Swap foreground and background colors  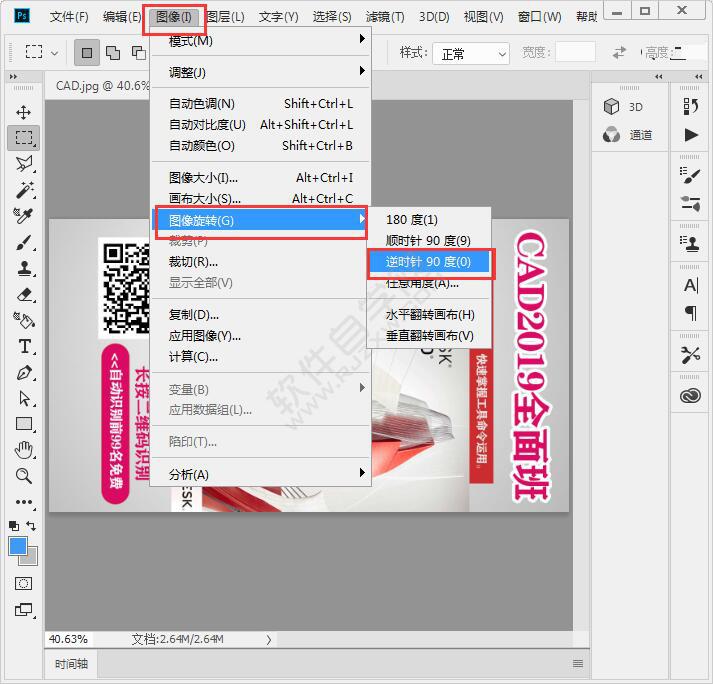[31, 526]
